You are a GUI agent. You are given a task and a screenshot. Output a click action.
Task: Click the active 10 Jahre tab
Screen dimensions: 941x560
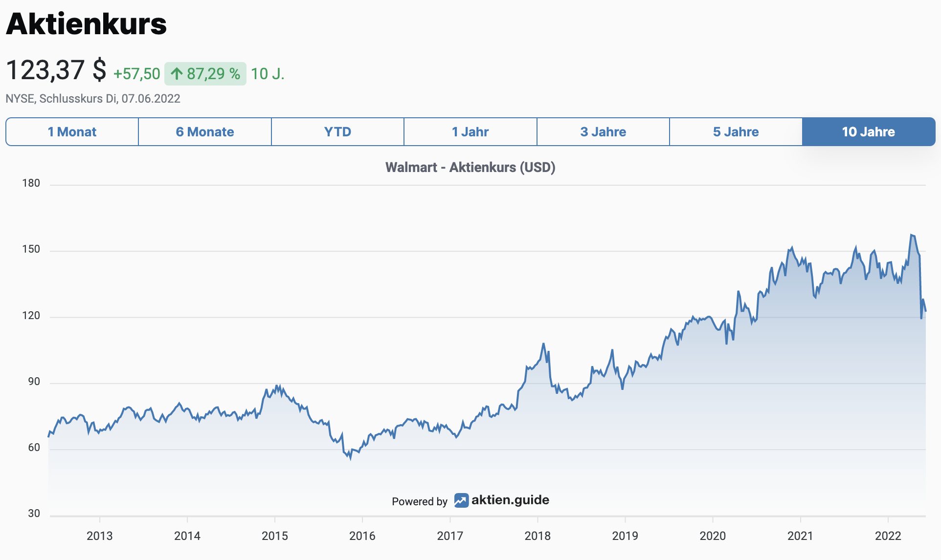pyautogui.click(x=869, y=132)
